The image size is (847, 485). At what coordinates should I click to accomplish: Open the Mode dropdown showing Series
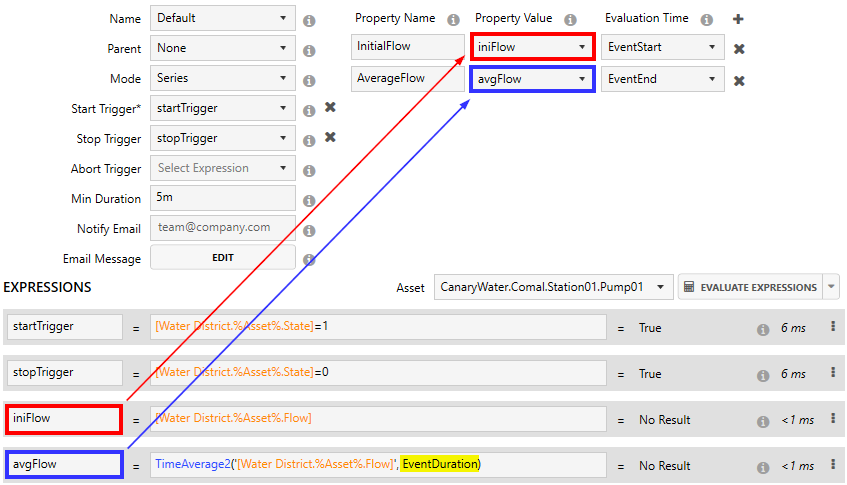coord(223,78)
